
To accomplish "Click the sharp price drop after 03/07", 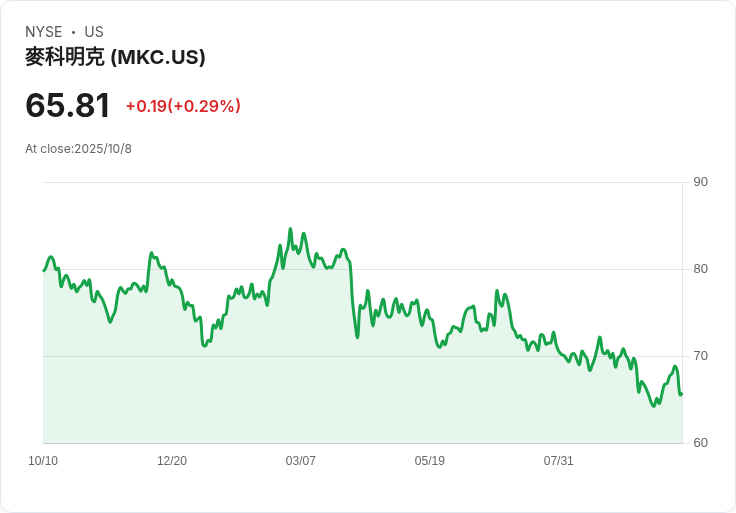I will [353, 300].
